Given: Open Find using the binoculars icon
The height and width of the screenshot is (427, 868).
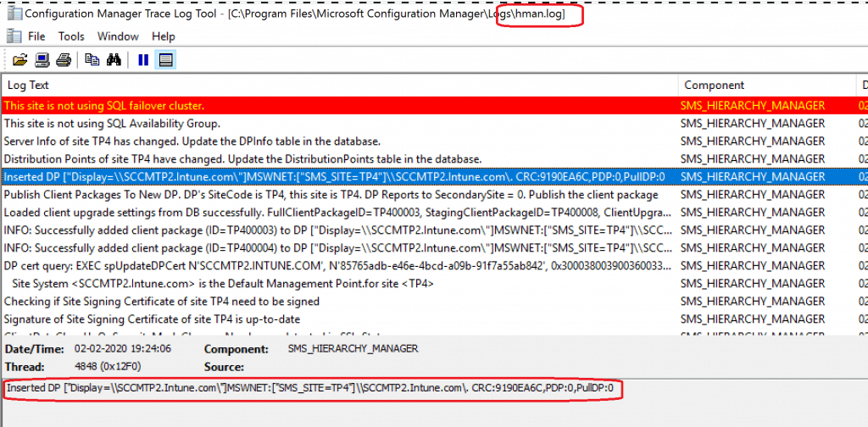Looking at the screenshot, I should tap(115, 60).
